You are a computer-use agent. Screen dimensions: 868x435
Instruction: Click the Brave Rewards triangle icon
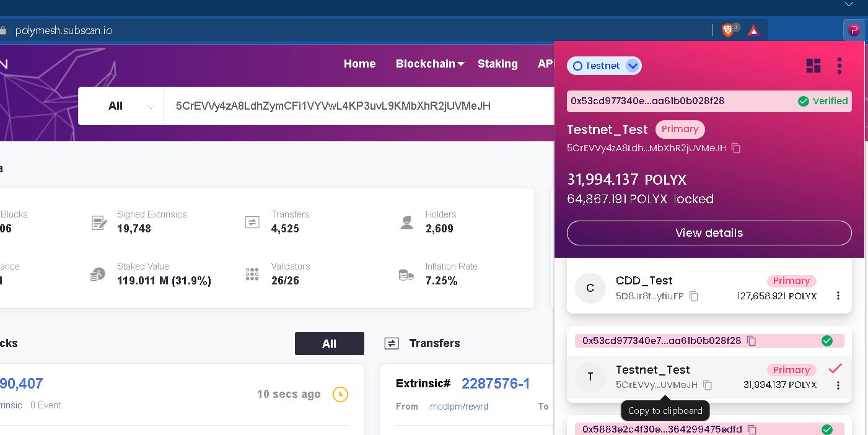[x=753, y=30]
